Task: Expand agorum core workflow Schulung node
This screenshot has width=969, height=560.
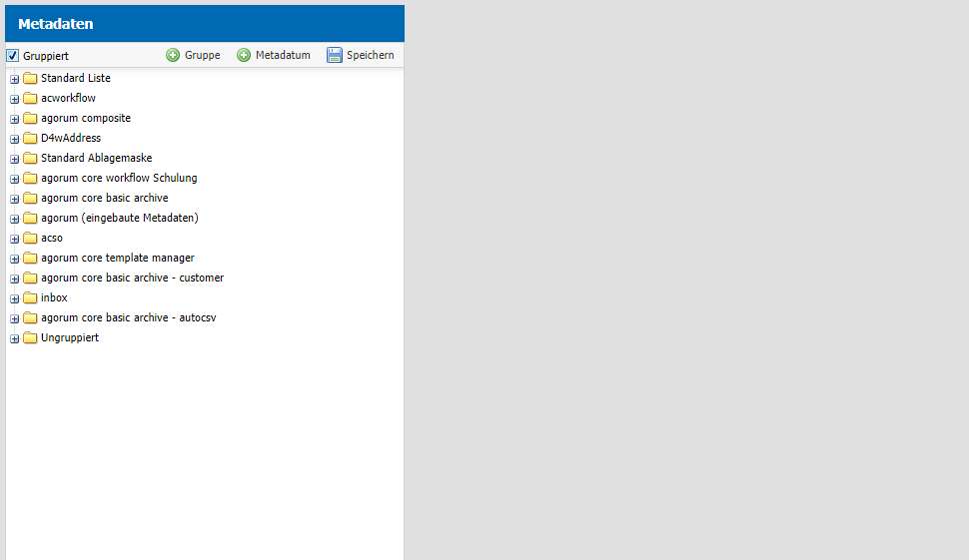Action: (x=15, y=179)
